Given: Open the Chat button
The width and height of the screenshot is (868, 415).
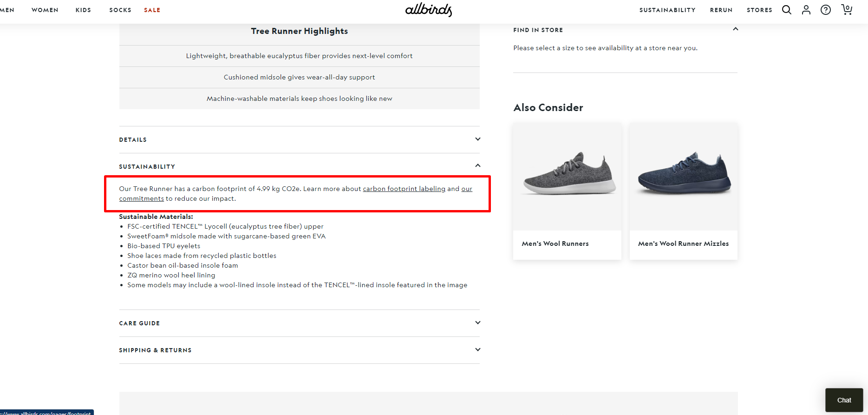Looking at the screenshot, I should click(843, 400).
